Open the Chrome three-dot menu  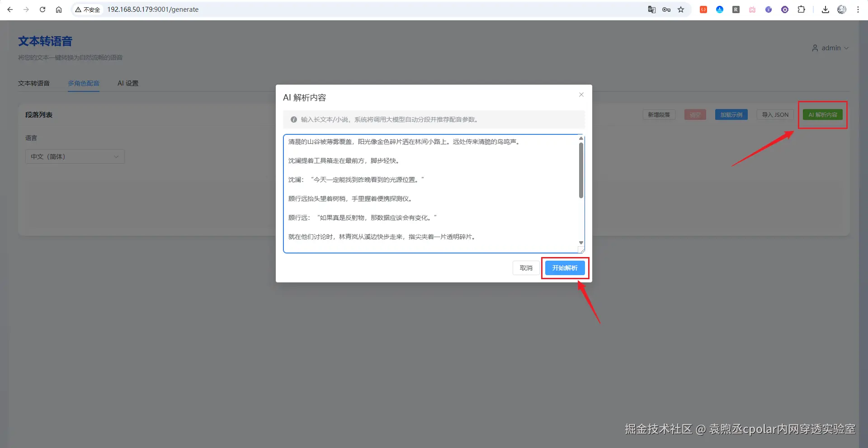click(x=858, y=10)
